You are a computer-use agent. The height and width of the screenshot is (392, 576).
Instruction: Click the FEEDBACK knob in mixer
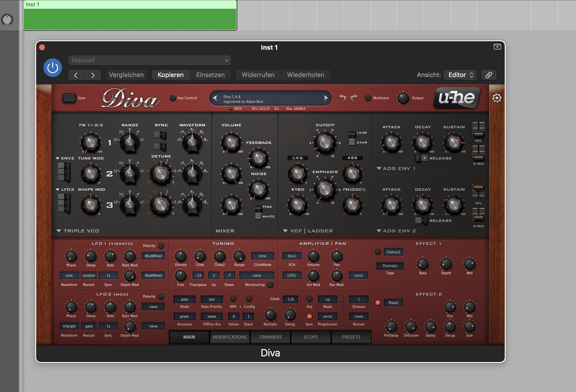pyautogui.click(x=258, y=158)
